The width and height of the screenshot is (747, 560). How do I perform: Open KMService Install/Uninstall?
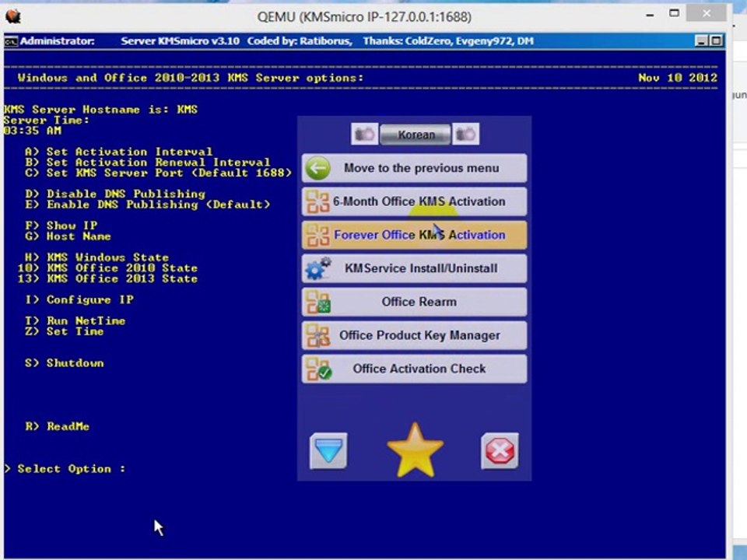[x=415, y=268]
